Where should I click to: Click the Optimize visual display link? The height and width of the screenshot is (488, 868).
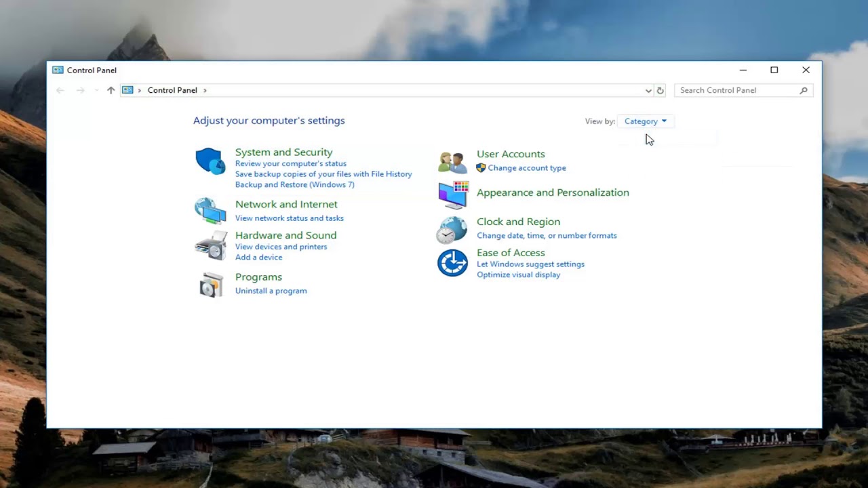518,275
